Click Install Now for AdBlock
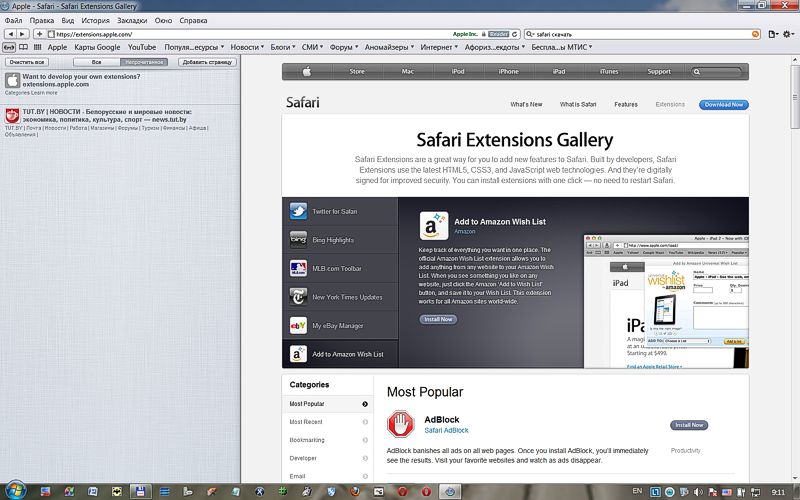800x500 pixels. [x=689, y=425]
